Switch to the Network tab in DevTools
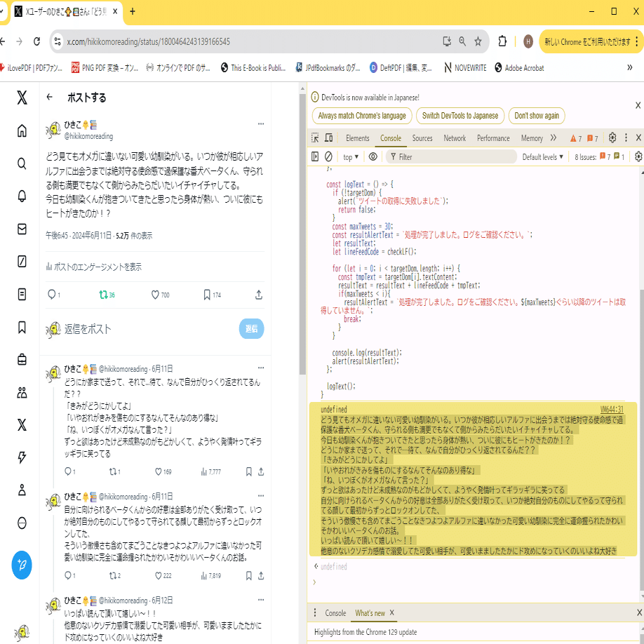Screen dimensions: 644x644 coord(455,138)
